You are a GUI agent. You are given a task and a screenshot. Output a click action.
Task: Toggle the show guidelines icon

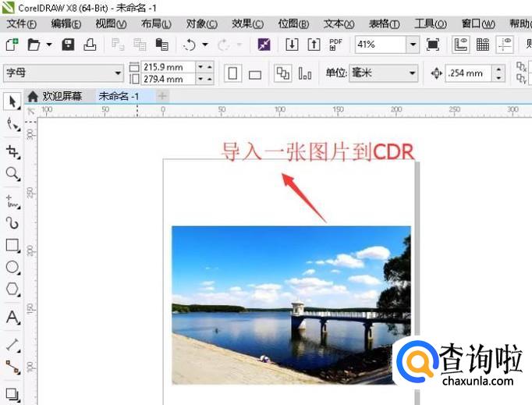pyautogui.click(x=504, y=44)
